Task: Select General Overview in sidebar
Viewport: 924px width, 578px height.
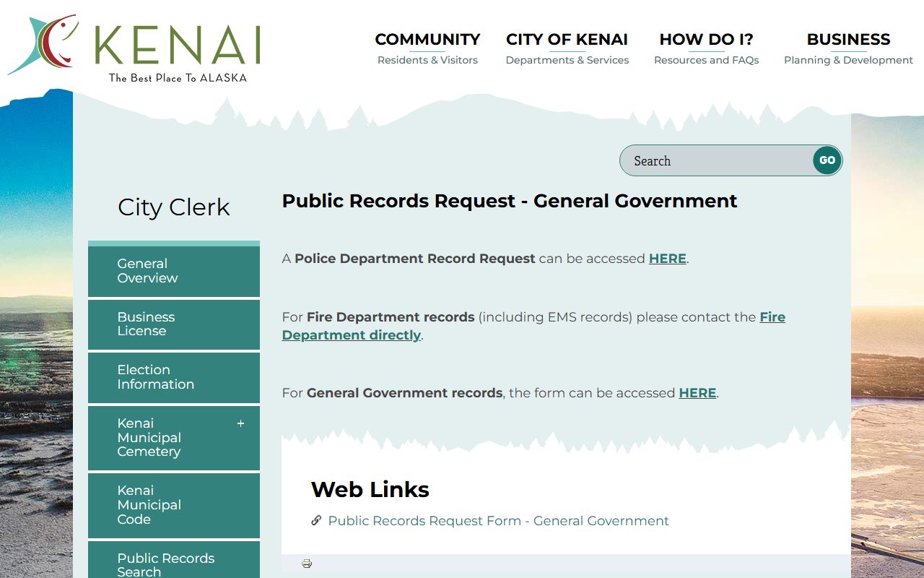Action: point(174,271)
